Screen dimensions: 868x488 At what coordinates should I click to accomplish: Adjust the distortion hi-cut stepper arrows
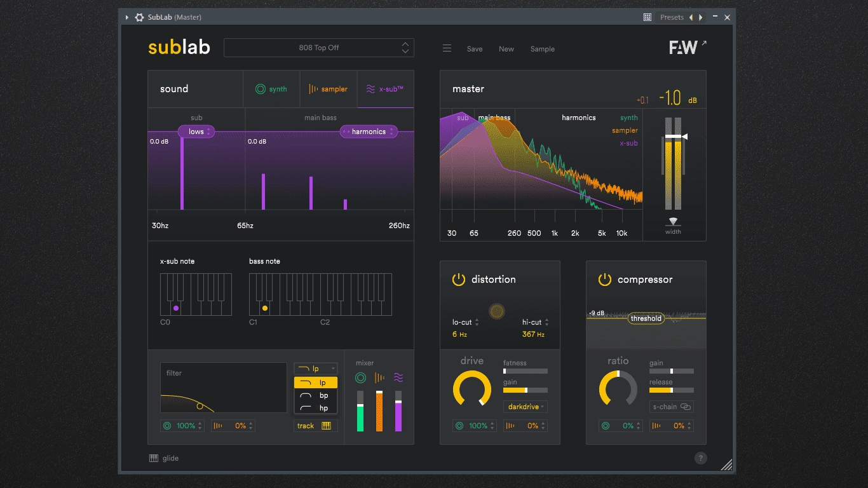pyautogui.click(x=547, y=323)
